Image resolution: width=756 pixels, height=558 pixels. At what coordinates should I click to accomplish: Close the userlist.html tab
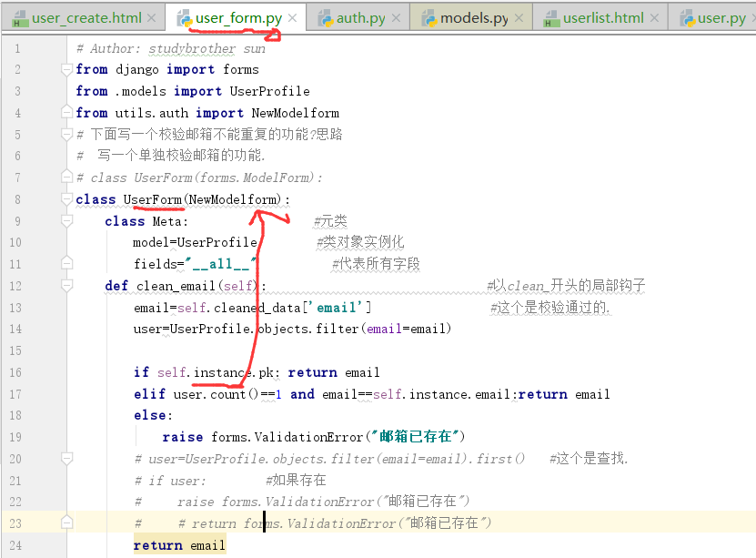tap(654, 18)
